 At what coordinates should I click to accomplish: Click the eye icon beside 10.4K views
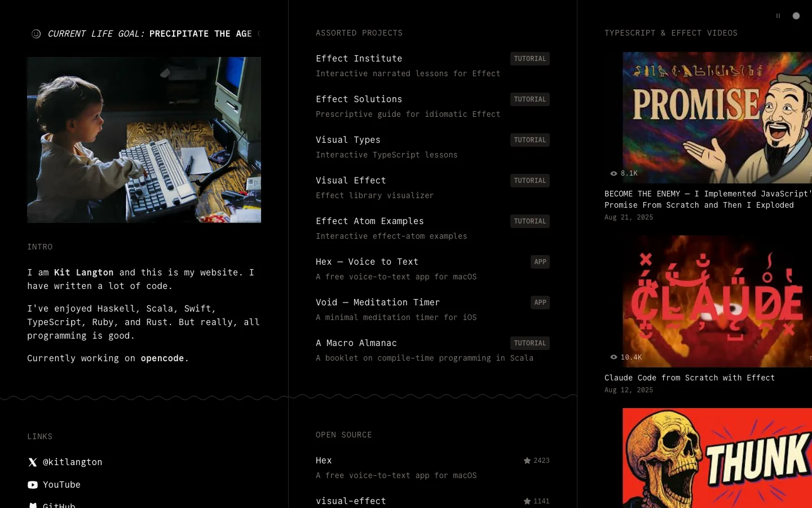click(x=614, y=357)
